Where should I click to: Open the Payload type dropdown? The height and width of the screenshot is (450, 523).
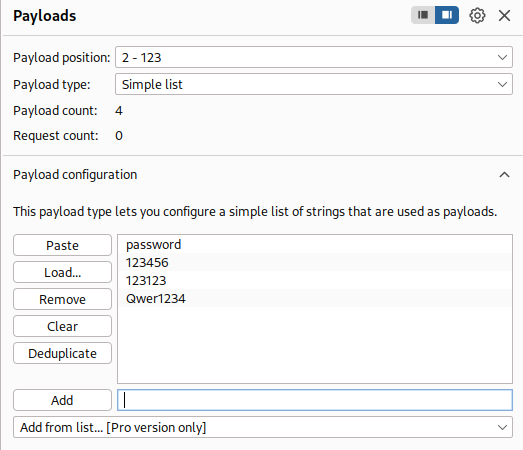tap(314, 84)
